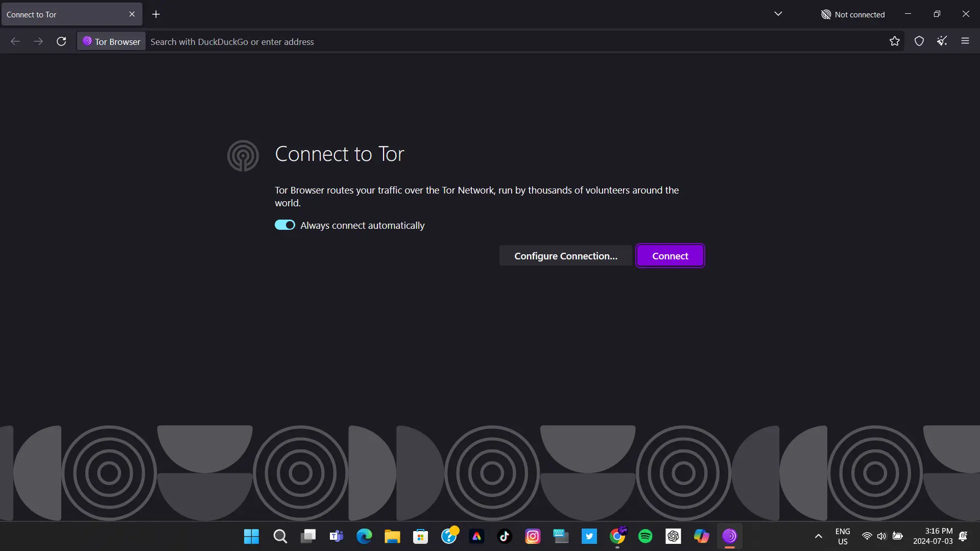Go back to previous page
Image resolution: width=980 pixels, height=551 pixels.
15,41
